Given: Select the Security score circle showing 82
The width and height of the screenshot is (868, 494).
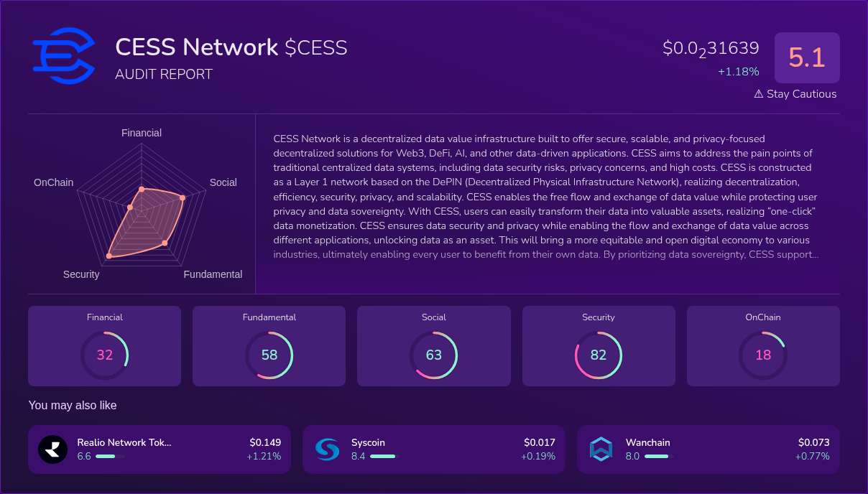Looking at the screenshot, I should [x=599, y=355].
